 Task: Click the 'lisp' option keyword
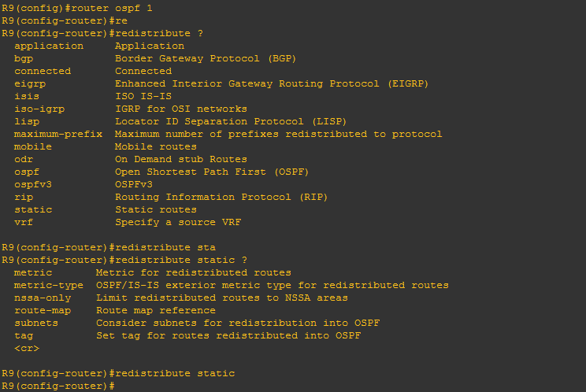pyautogui.click(x=27, y=122)
